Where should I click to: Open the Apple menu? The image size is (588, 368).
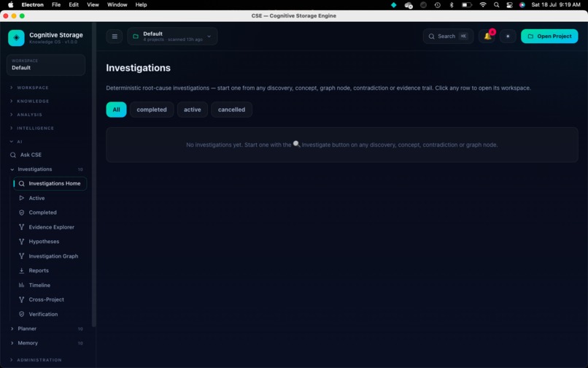(10, 5)
